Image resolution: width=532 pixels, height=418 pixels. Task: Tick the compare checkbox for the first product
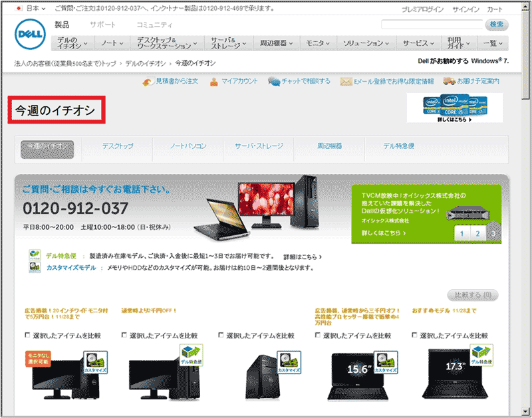27,335
